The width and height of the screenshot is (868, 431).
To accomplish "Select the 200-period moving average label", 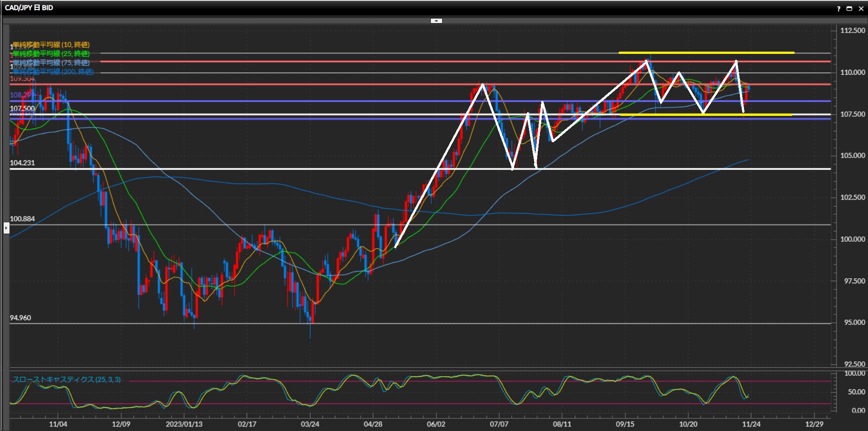I will tap(52, 72).
